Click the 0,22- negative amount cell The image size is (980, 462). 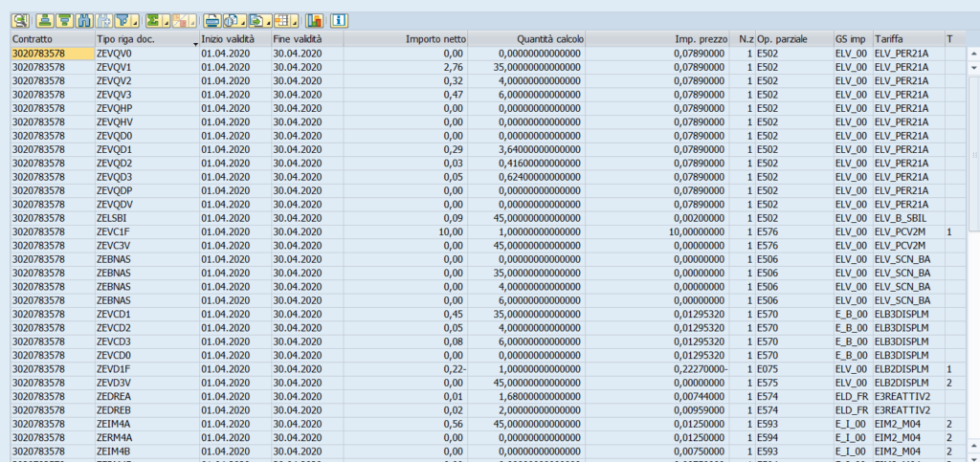[406, 368]
